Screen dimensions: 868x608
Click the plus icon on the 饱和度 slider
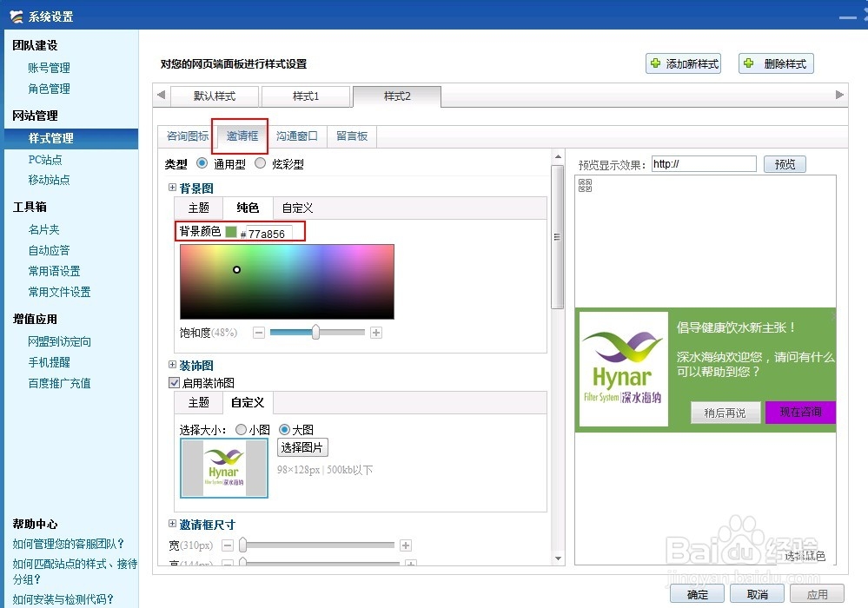[x=375, y=332]
